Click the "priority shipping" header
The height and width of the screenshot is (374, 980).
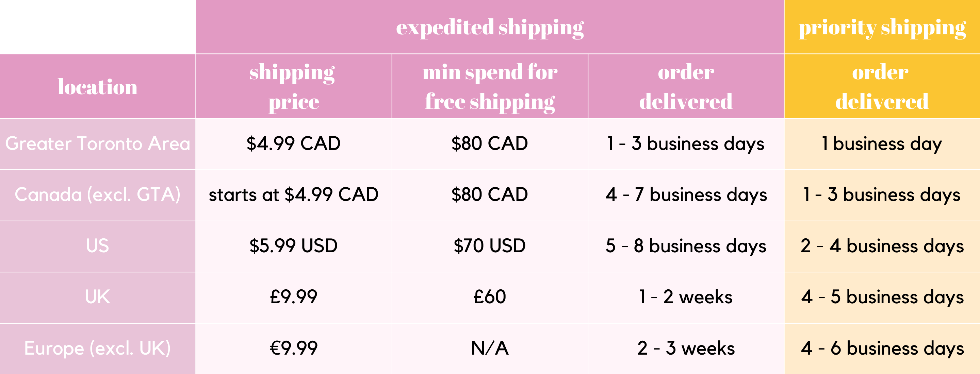pos(882,27)
